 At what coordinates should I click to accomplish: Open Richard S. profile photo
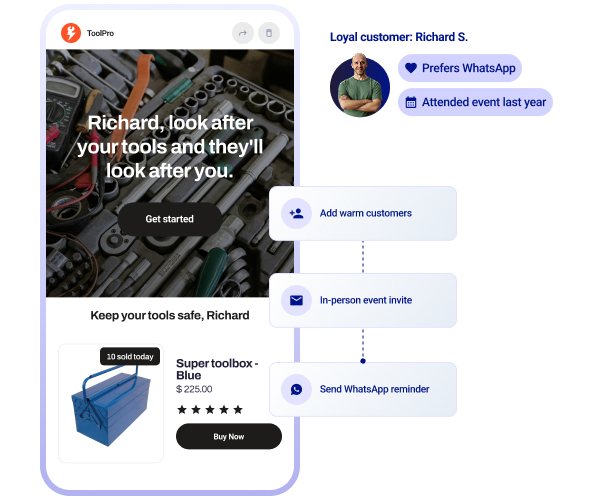point(360,86)
